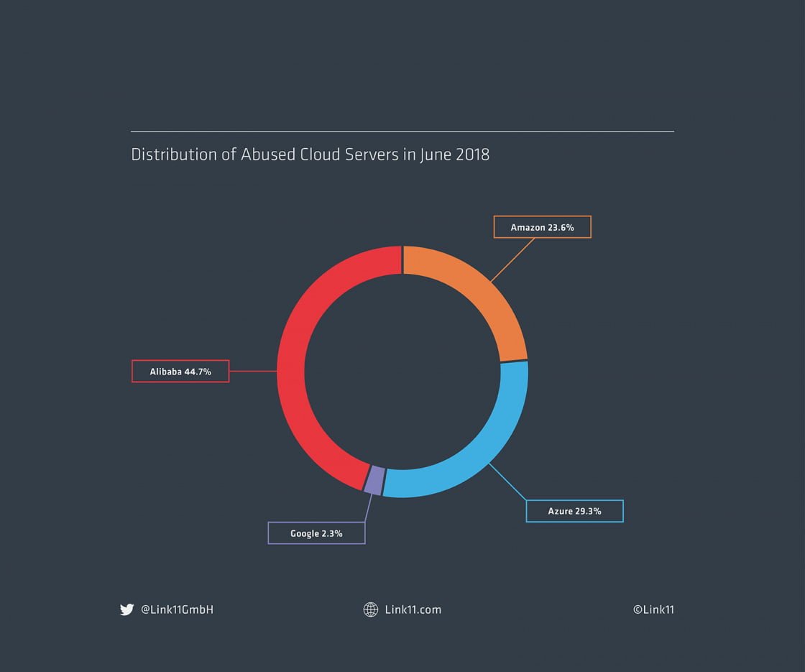Expand the Alibaba callout connector

[x=253, y=371]
